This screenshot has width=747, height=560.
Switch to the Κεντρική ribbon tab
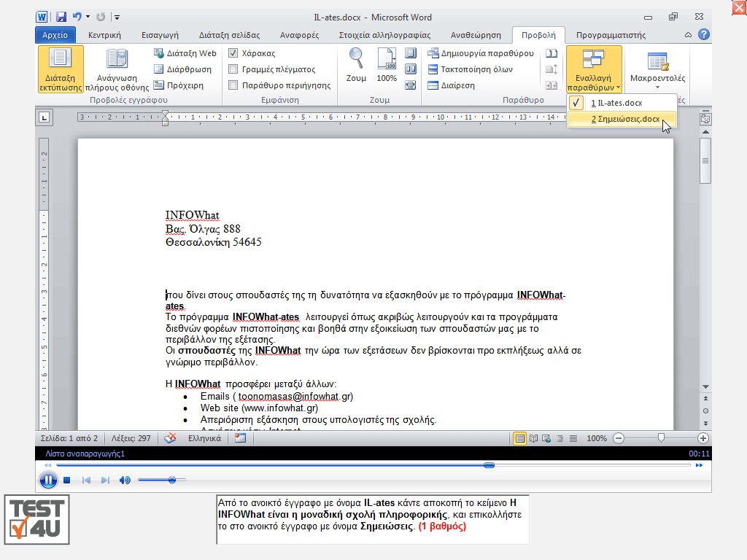point(104,35)
